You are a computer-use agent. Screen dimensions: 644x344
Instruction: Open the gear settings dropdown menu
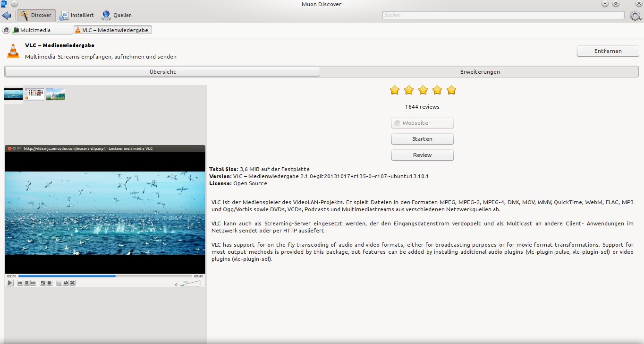point(636,16)
